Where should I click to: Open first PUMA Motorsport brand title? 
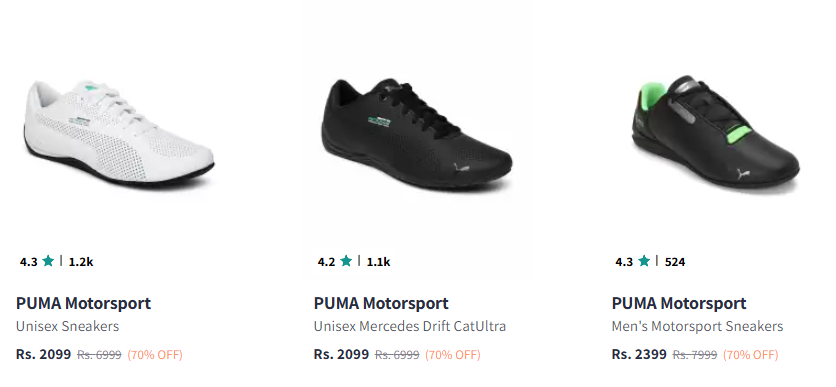84,303
